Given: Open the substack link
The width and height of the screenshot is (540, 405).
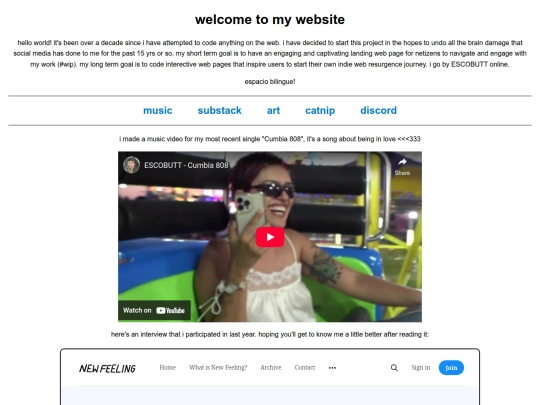Looking at the screenshot, I should coord(219,111).
